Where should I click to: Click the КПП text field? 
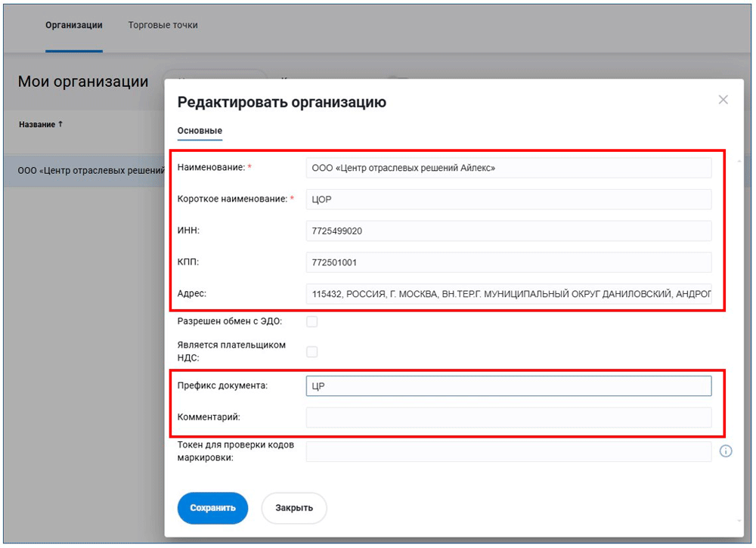(x=508, y=262)
